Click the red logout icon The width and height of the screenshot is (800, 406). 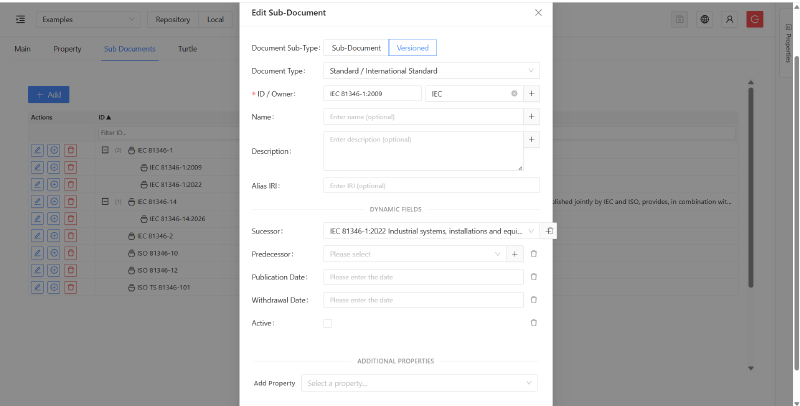tap(755, 19)
